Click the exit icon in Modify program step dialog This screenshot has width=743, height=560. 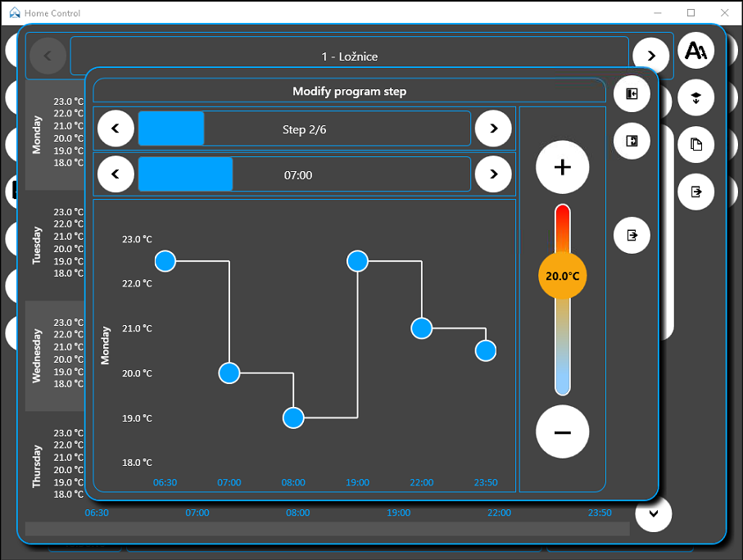pos(632,235)
